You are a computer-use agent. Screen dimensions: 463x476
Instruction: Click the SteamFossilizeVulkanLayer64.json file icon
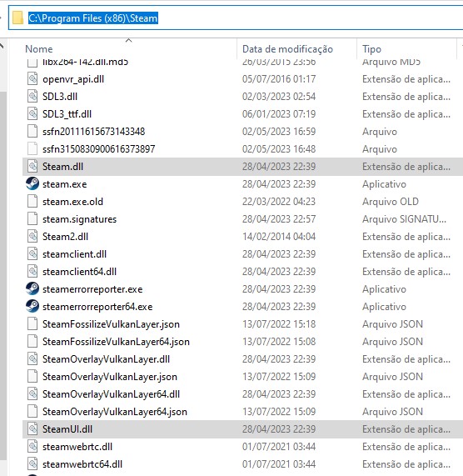point(32,342)
